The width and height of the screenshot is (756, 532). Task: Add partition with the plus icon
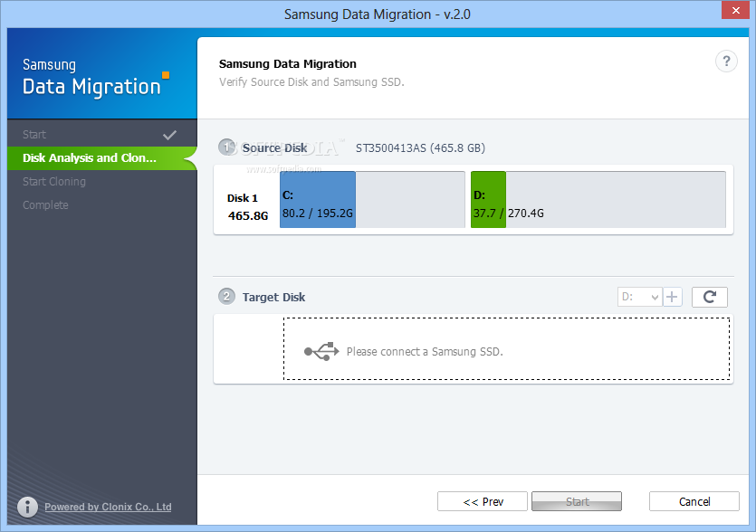[672, 297]
